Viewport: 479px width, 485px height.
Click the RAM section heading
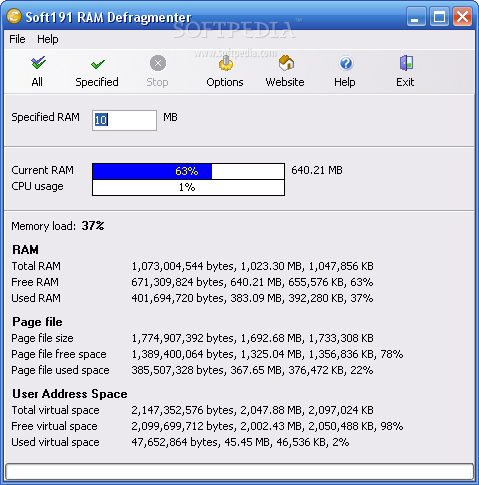[25, 250]
